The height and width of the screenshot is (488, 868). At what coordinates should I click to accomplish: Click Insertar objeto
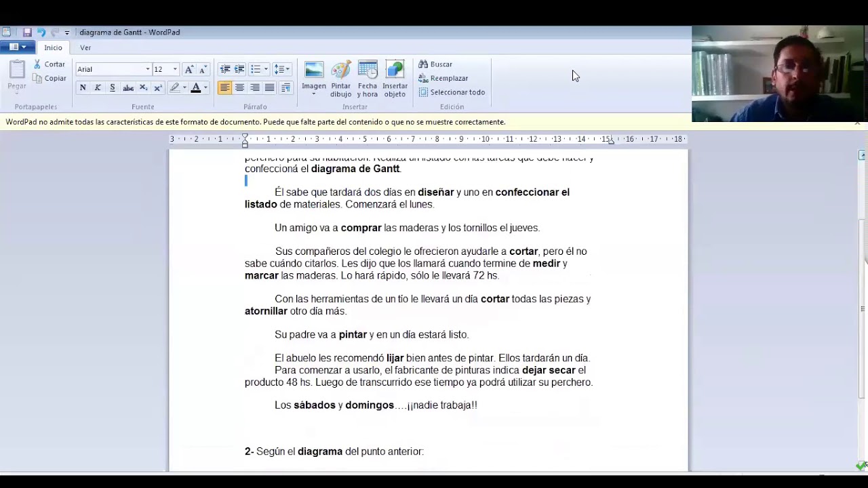(x=395, y=79)
